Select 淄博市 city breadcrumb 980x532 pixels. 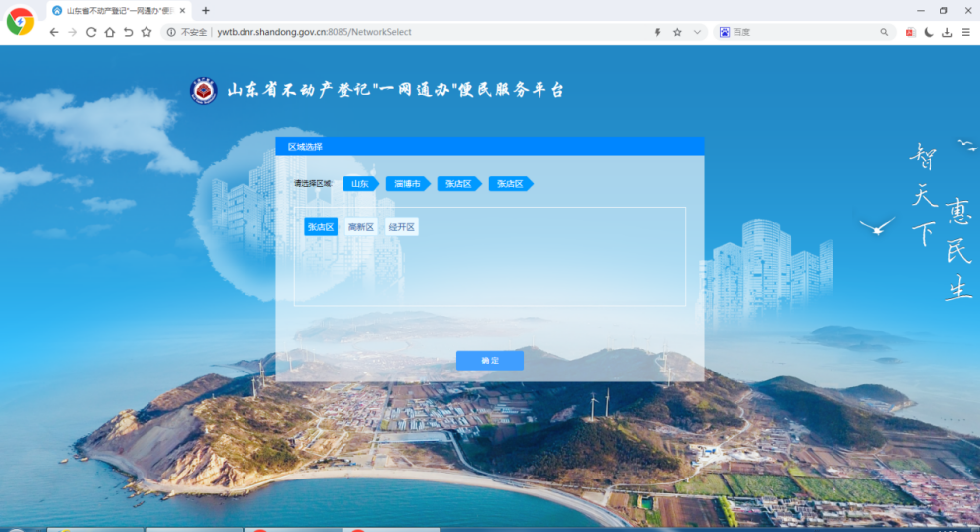(408, 184)
